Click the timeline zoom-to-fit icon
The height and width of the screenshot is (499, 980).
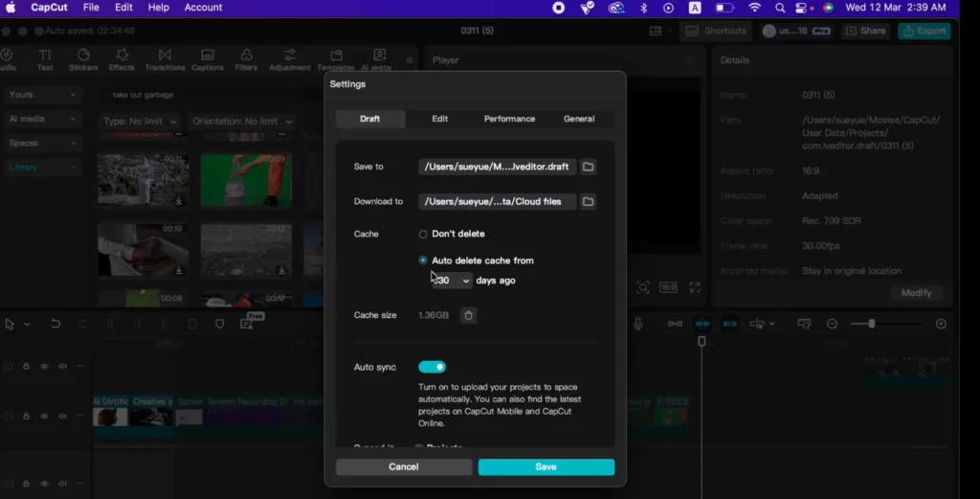pos(804,324)
